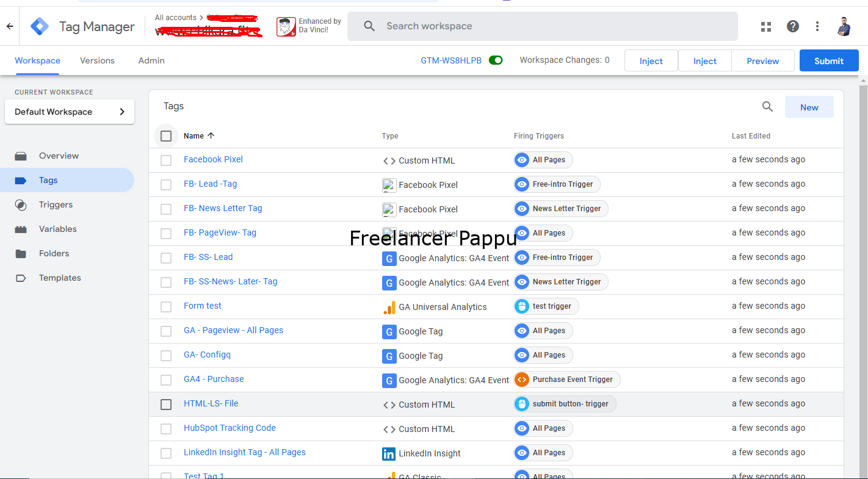Click the LinkedIn Insight type icon

[x=389, y=453]
